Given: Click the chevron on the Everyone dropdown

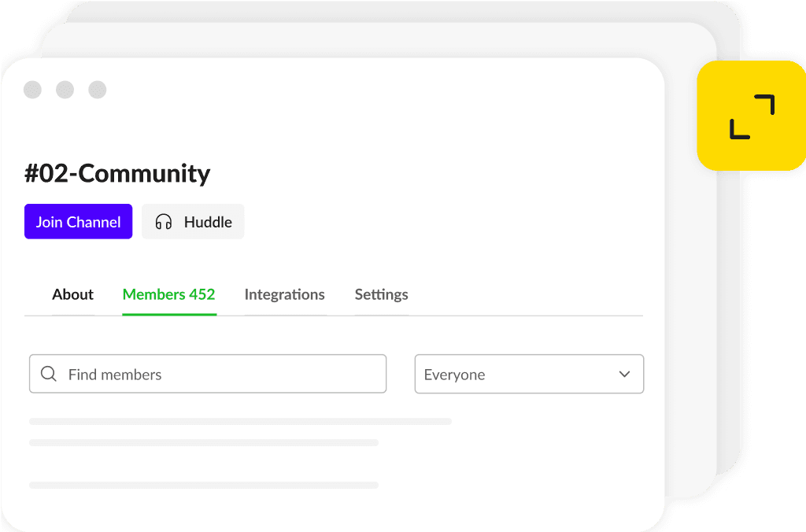Looking at the screenshot, I should pos(624,374).
